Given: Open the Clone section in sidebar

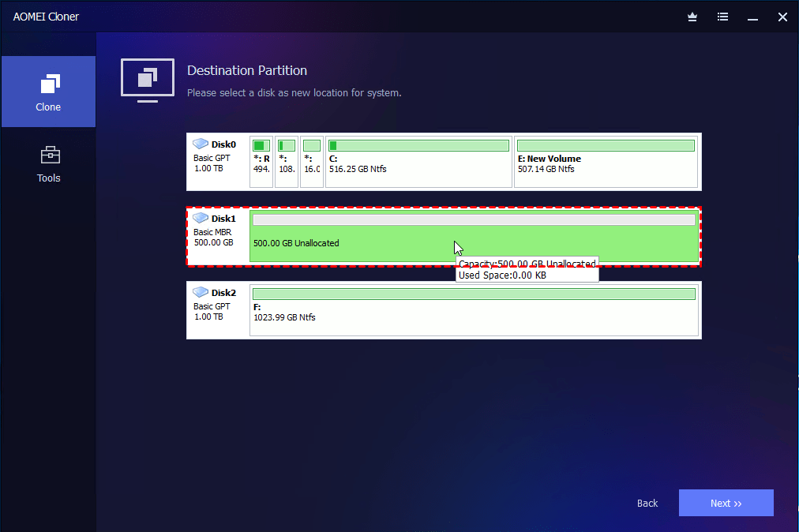Looking at the screenshot, I should pos(48,92).
